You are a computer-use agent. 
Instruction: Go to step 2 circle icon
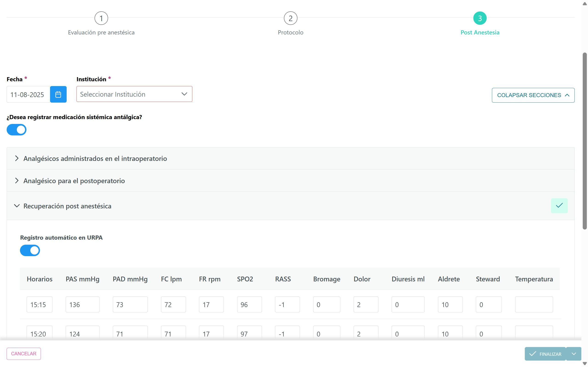click(x=290, y=18)
